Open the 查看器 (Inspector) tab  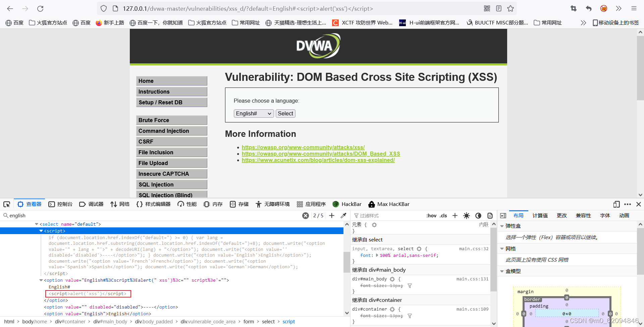pos(30,204)
